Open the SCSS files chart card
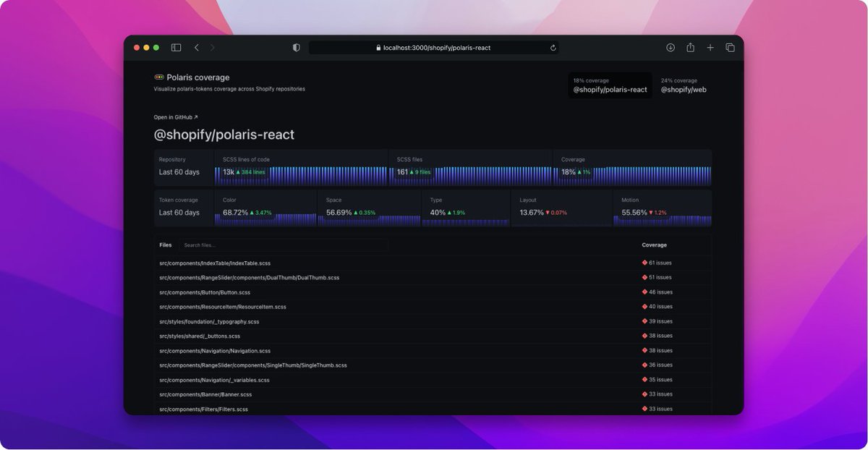Viewport: 868px width, 450px height. click(471, 168)
